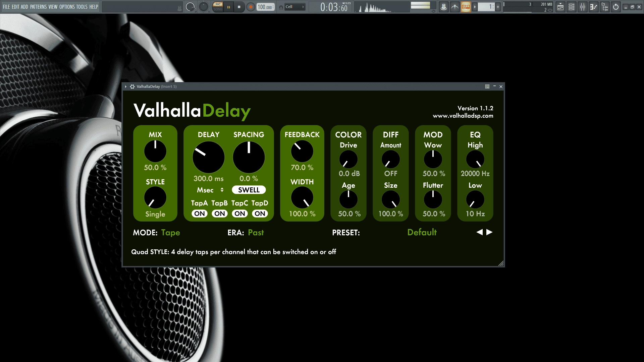The width and height of the screenshot is (644, 362).
Task: Open the playlist view icon
Action: [560, 7]
